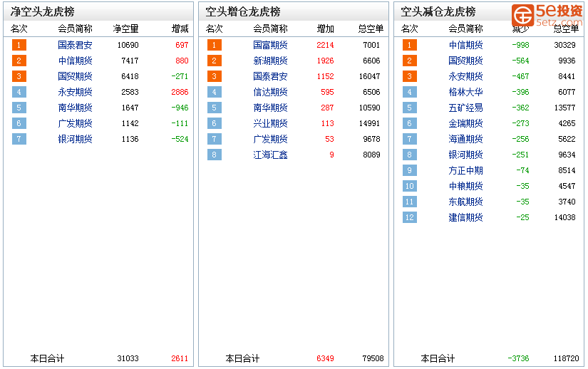Screen dimensions: 588x369
Task: Click the 空头增仓龙虎榜 panel title
Action: (x=243, y=11)
